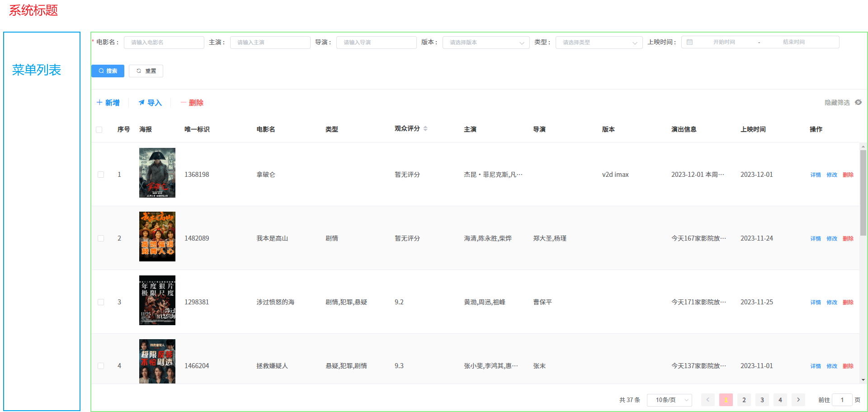Viewport: 868px width, 412px height.
Task: Check the checkbox for row 1 拿破仑
Action: click(101, 175)
